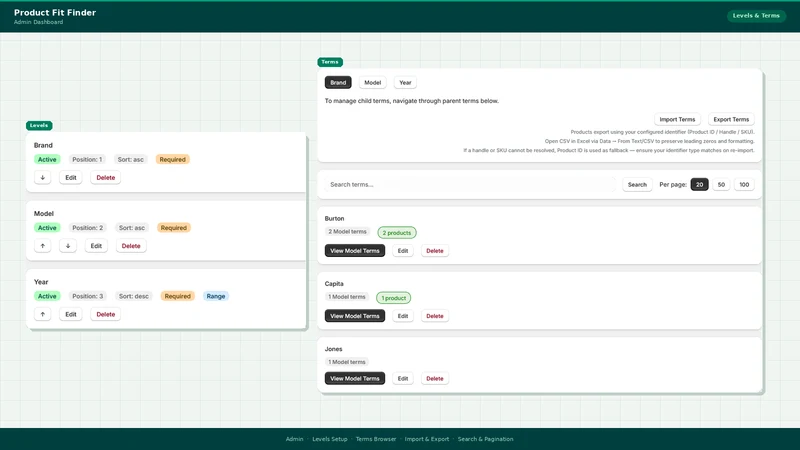Switch to the Brand terms tab
800x450 pixels.
[338, 83]
